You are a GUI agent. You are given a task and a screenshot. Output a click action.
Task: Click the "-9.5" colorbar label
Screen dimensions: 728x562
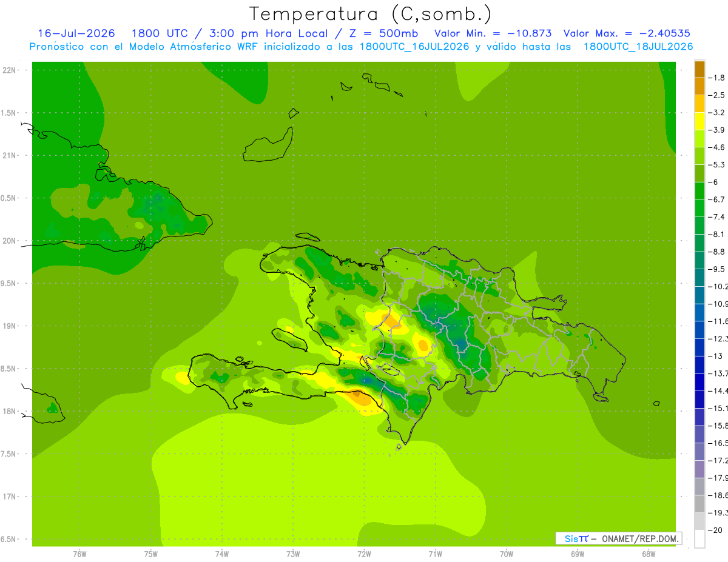[716, 269]
